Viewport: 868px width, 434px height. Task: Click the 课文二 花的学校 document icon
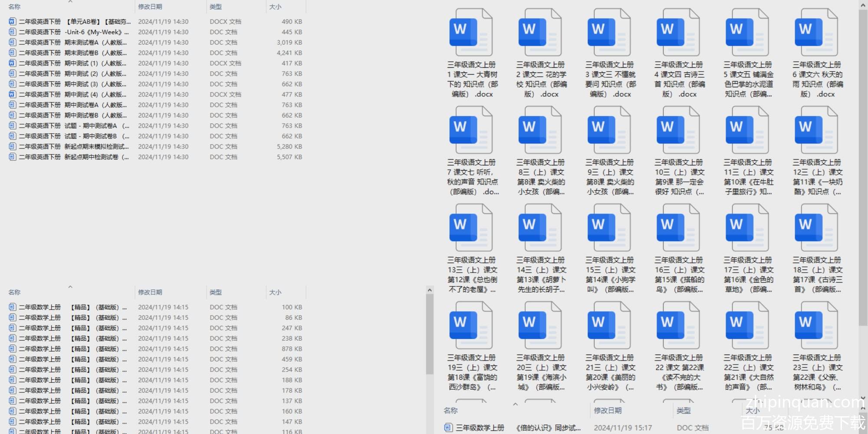pyautogui.click(x=540, y=33)
